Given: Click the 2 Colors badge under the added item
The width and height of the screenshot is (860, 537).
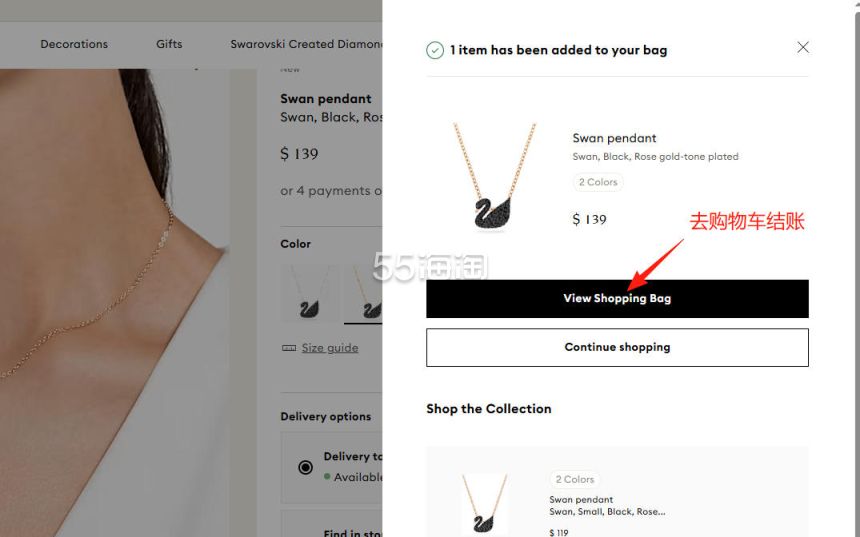Looking at the screenshot, I should pyautogui.click(x=598, y=182).
